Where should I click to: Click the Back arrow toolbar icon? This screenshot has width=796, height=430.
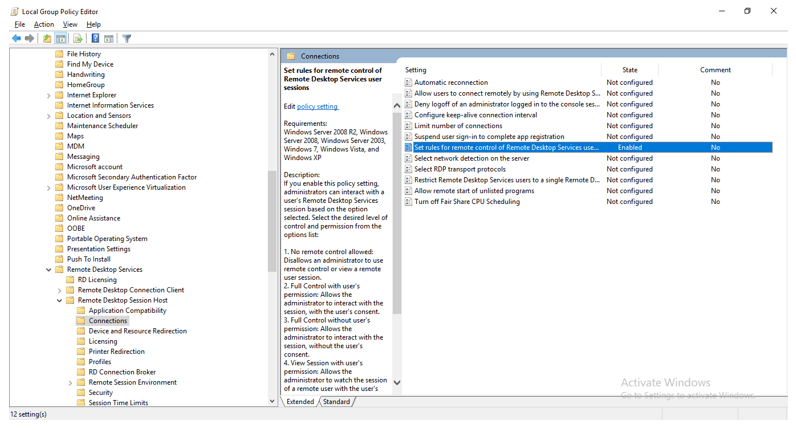pos(16,38)
